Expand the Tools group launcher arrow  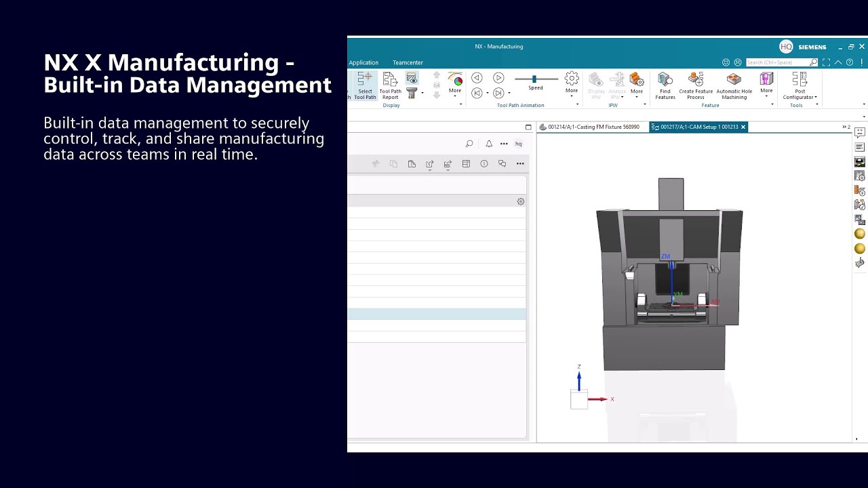(816, 104)
